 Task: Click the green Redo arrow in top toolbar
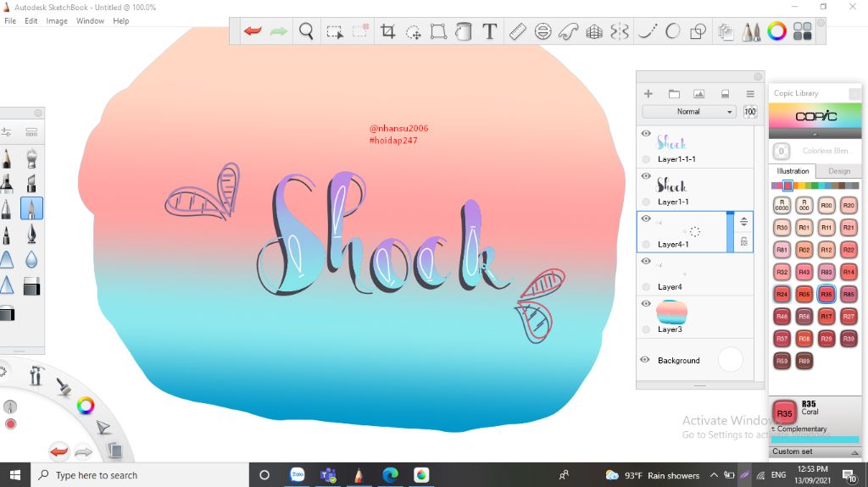point(278,31)
